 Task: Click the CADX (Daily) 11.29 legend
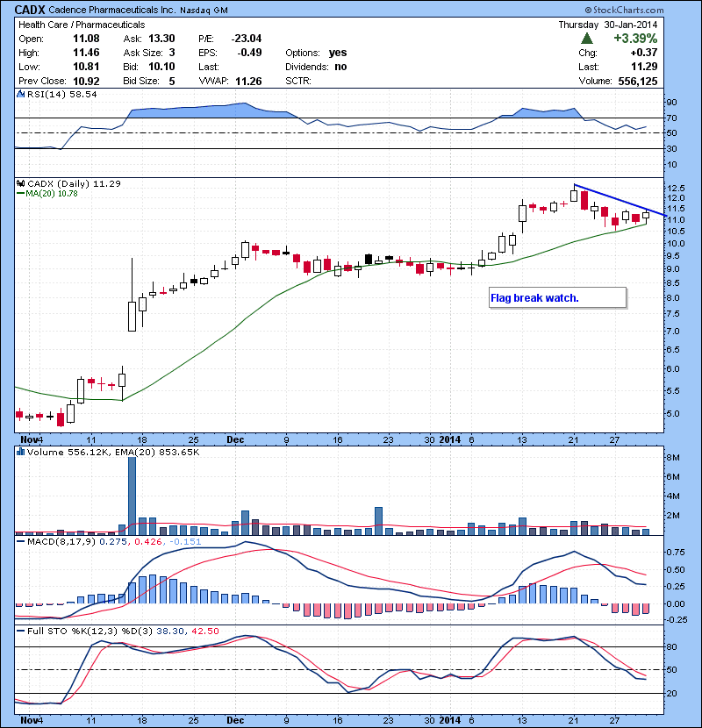[74, 183]
